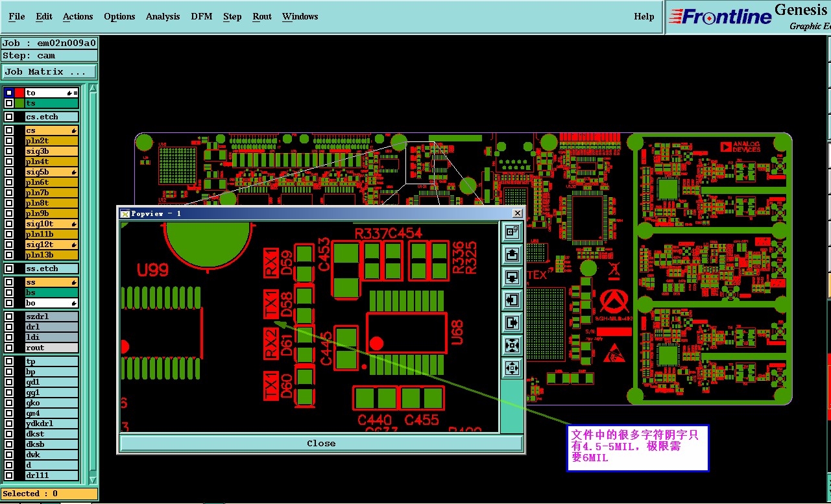Screen dimensions: 831x504
Task: Enable the gko layer checkbox
Action: (9, 403)
